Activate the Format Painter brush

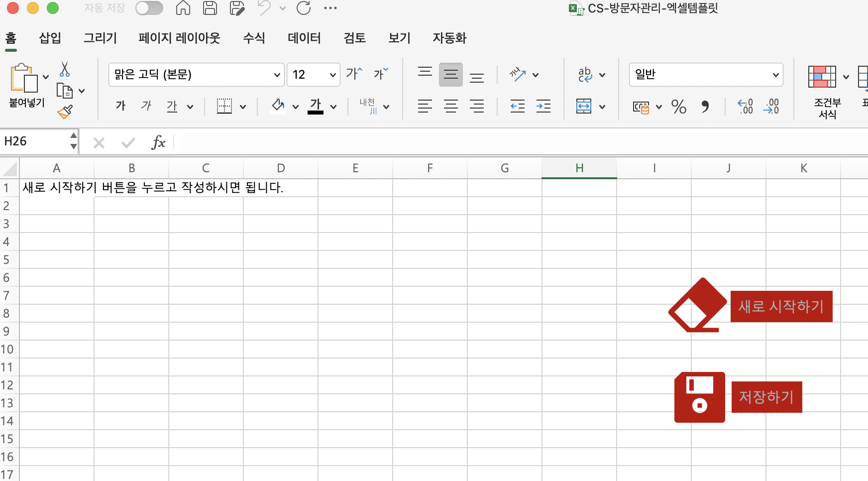click(65, 112)
